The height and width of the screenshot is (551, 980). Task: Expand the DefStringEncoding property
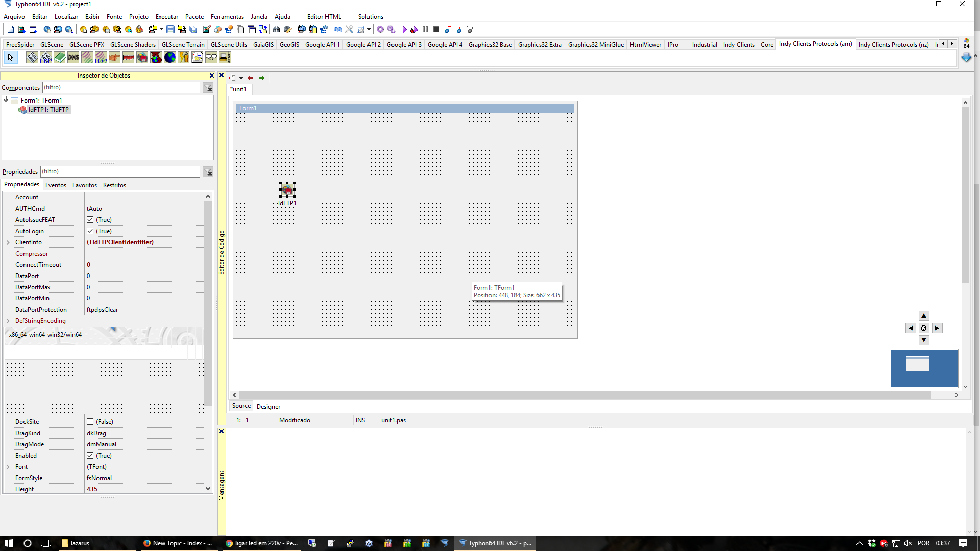(x=8, y=321)
